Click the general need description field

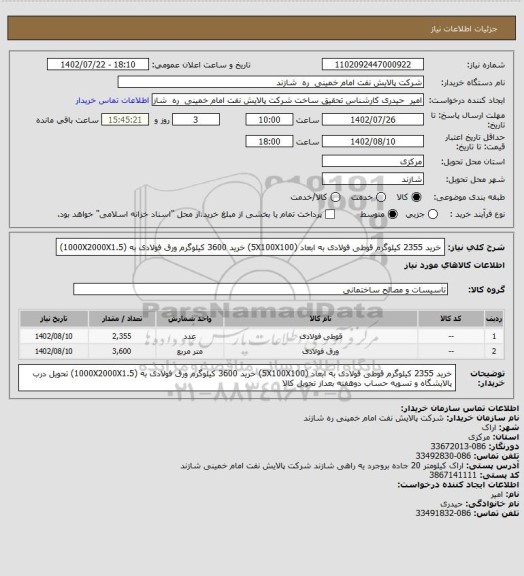[250, 247]
